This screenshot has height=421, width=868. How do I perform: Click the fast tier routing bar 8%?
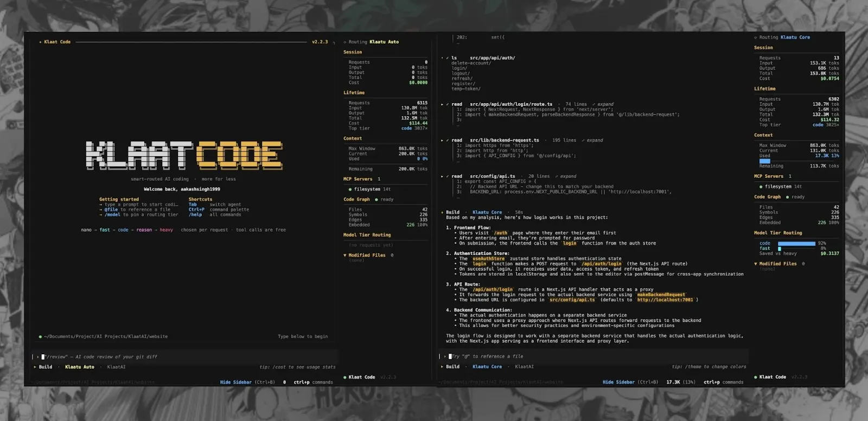(780, 248)
